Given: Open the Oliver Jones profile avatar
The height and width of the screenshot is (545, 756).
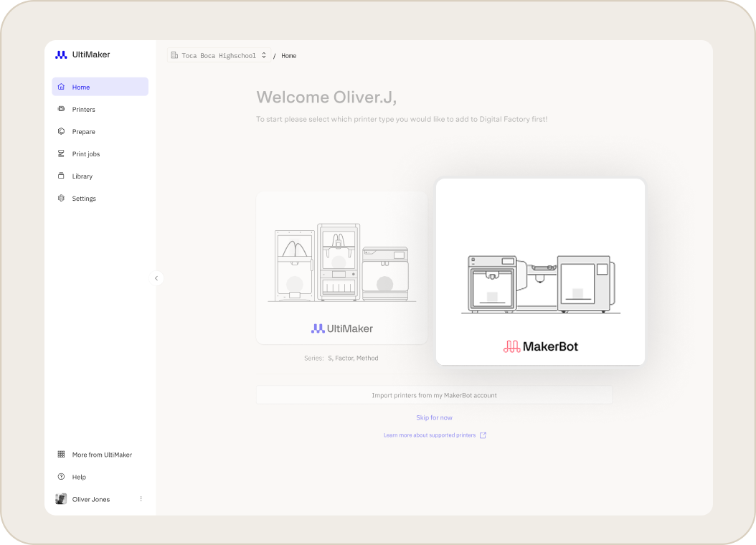Looking at the screenshot, I should (61, 498).
